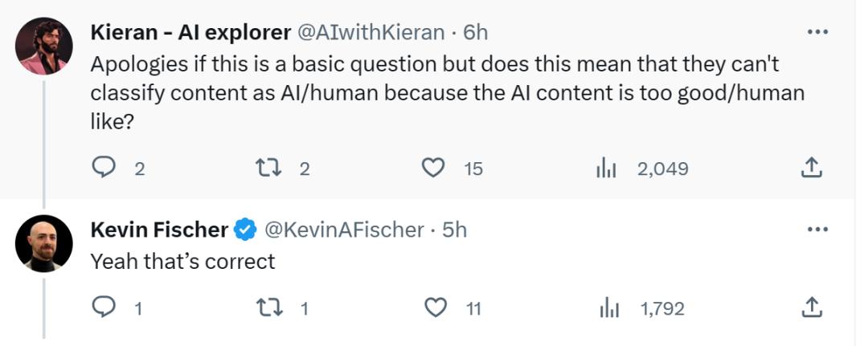Open Kieran's tweet 6h timestamp
This screenshot has height=346, width=868.
pyautogui.click(x=476, y=32)
